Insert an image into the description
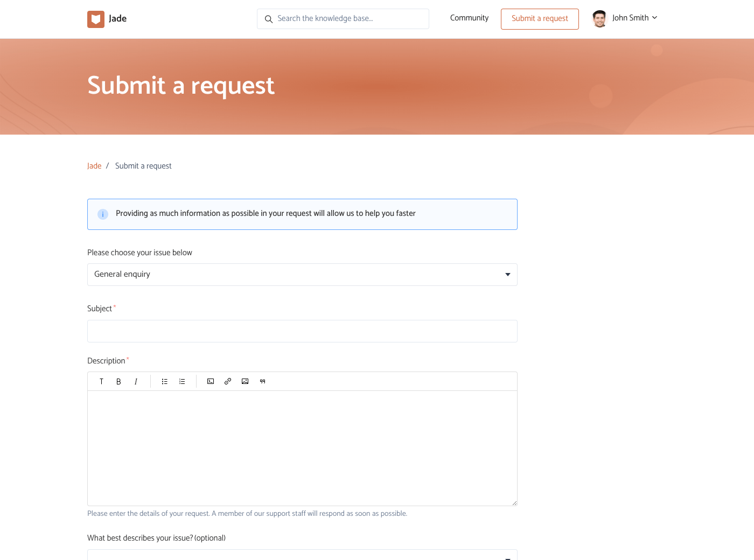754x560 pixels. pyautogui.click(x=245, y=381)
